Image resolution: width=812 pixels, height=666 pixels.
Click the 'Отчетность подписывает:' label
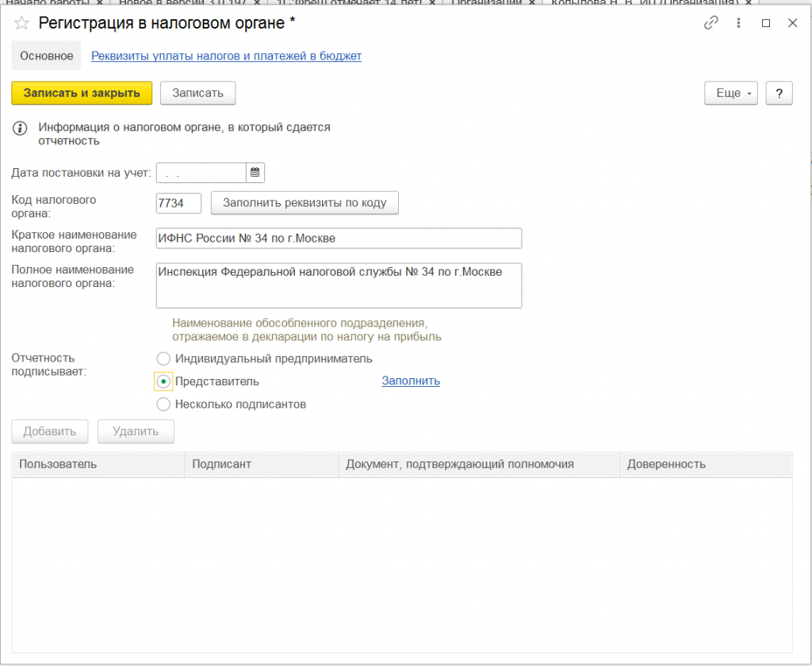(48, 365)
